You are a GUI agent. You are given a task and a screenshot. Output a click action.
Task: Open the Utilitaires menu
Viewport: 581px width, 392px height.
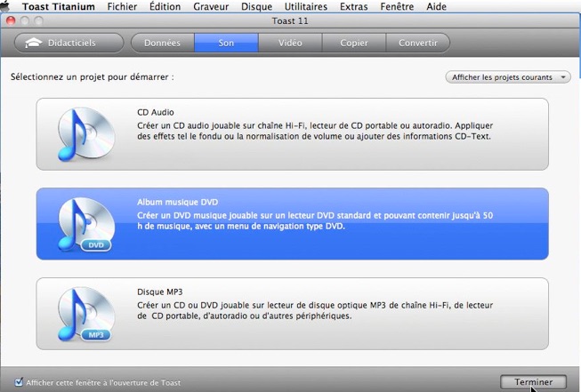[x=306, y=6]
